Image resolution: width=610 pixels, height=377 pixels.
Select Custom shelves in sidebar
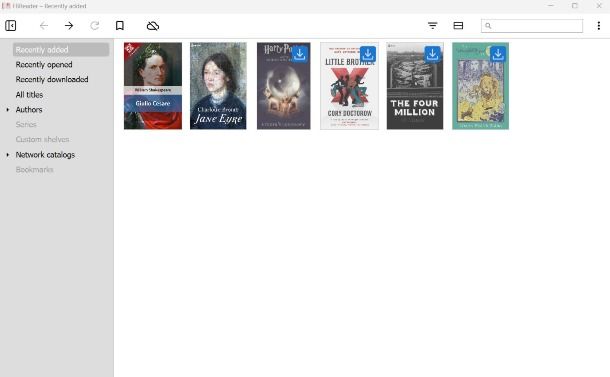click(x=42, y=139)
